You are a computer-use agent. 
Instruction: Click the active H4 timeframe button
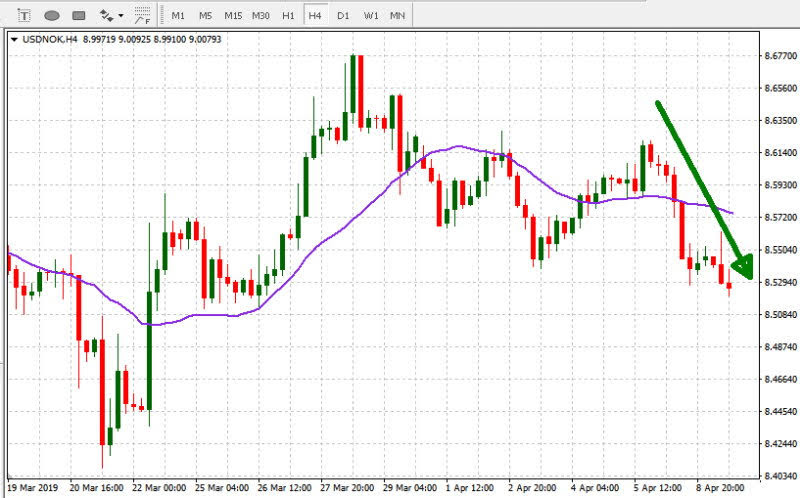(315, 16)
